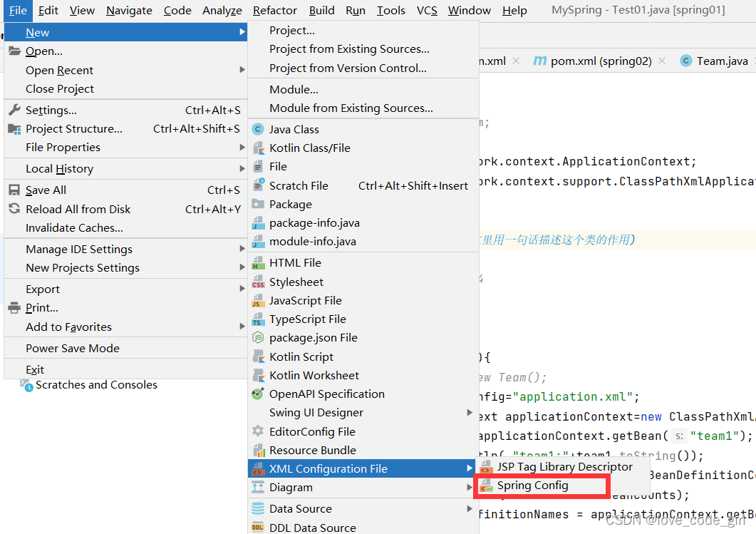The height and width of the screenshot is (534, 756).
Task: Close the pom.xml (spring02) tab
Action: pos(661,61)
